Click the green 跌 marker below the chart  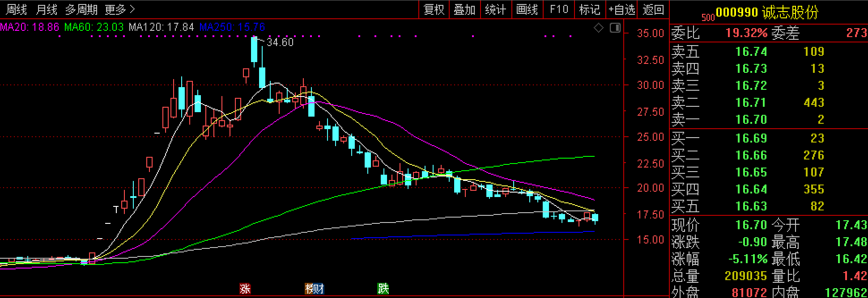coord(383,289)
